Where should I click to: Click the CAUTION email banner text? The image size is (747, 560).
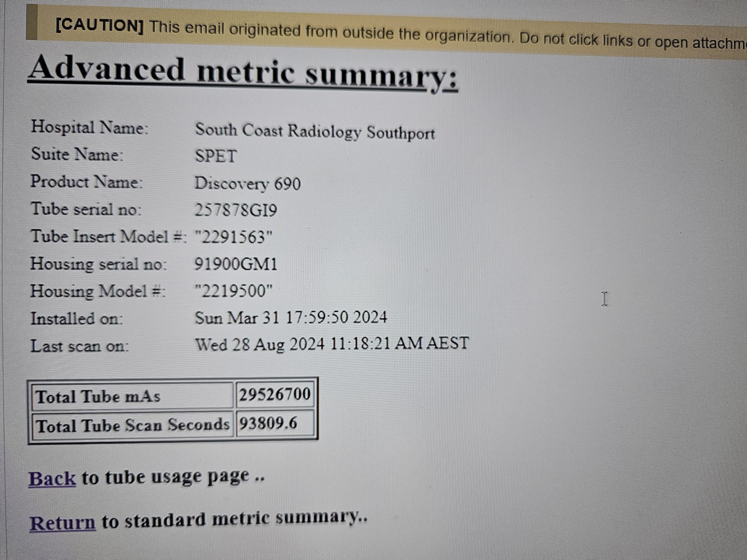click(401, 34)
